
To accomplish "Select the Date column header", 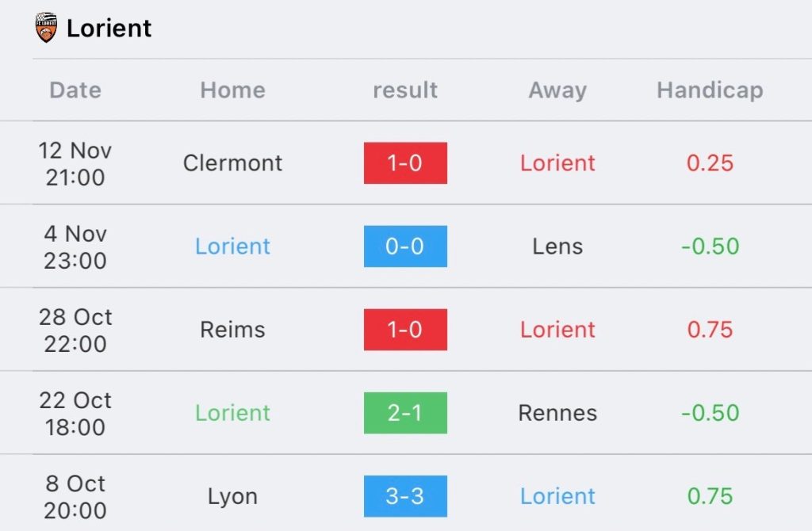I will coord(75,90).
